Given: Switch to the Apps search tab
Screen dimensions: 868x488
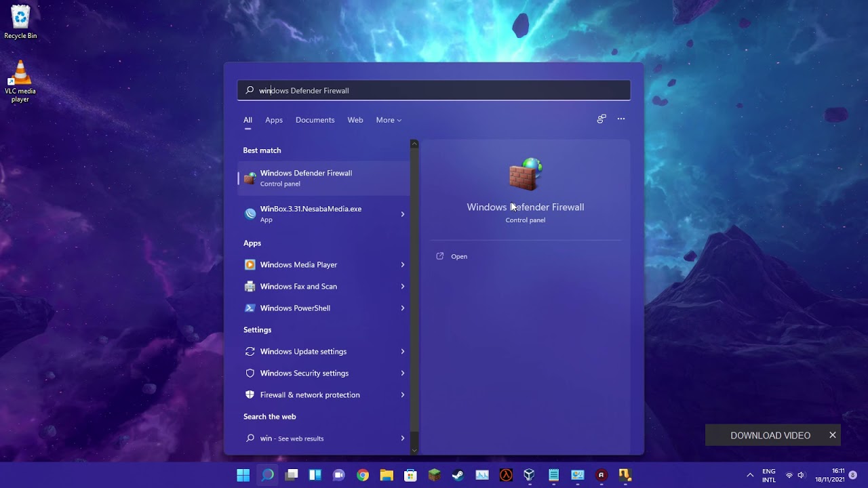Looking at the screenshot, I should (x=274, y=120).
